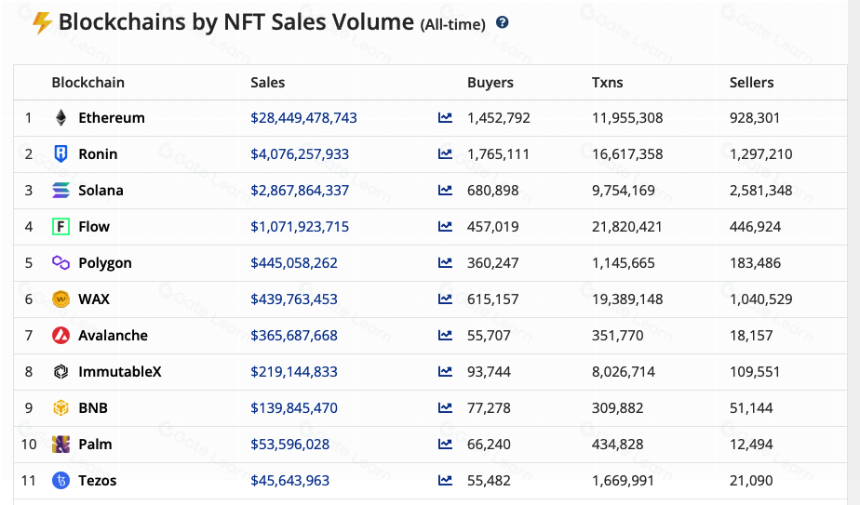Click the Avalanche logo icon
The height and width of the screenshot is (505, 860).
(x=61, y=335)
